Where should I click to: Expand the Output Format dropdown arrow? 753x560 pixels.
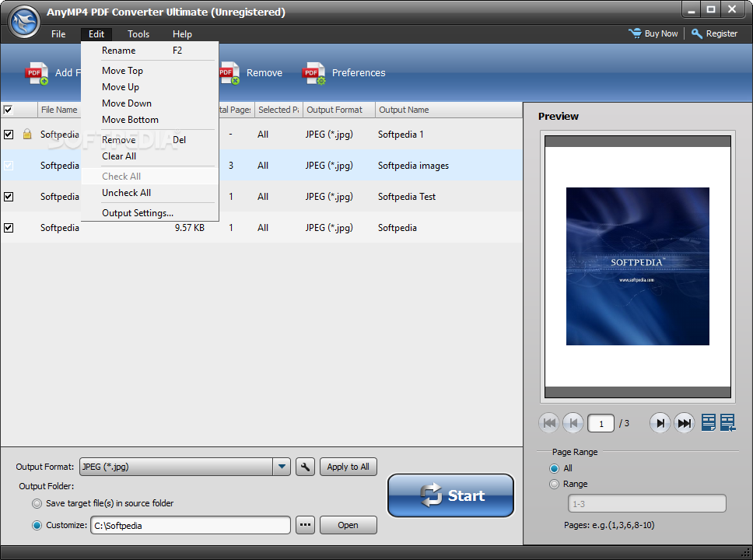[x=282, y=467]
